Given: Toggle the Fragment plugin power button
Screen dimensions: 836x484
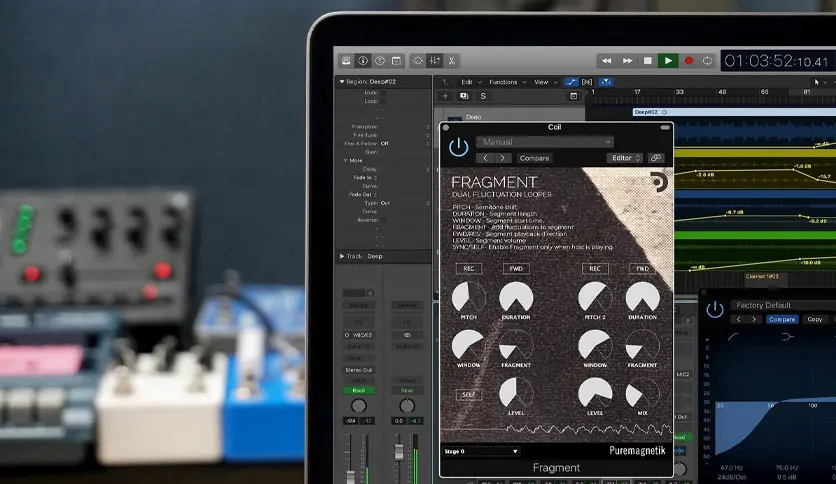Looking at the screenshot, I should click(x=459, y=147).
